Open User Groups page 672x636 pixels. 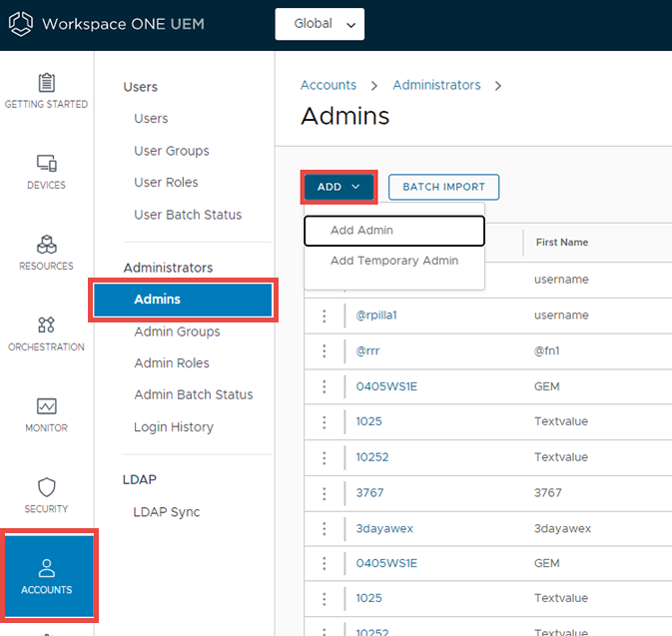(172, 151)
